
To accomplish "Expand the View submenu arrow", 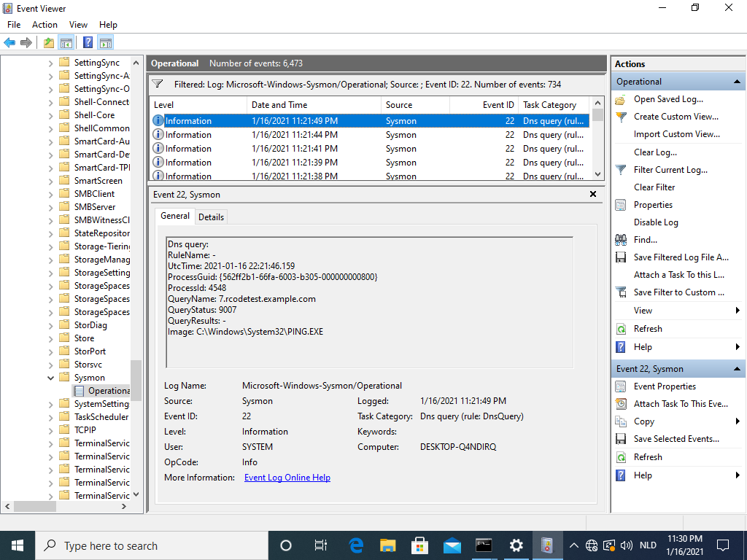I will point(738,311).
